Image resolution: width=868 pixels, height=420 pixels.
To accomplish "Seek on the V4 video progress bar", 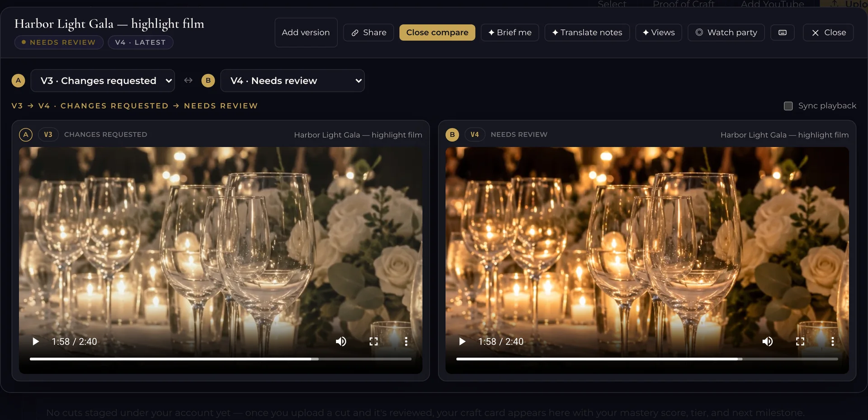I will [x=647, y=359].
